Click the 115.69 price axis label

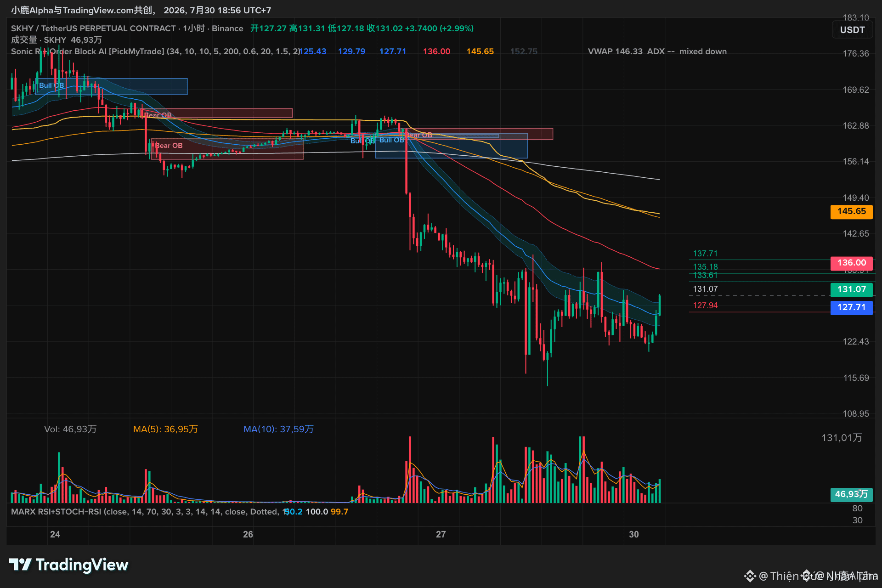coord(856,378)
